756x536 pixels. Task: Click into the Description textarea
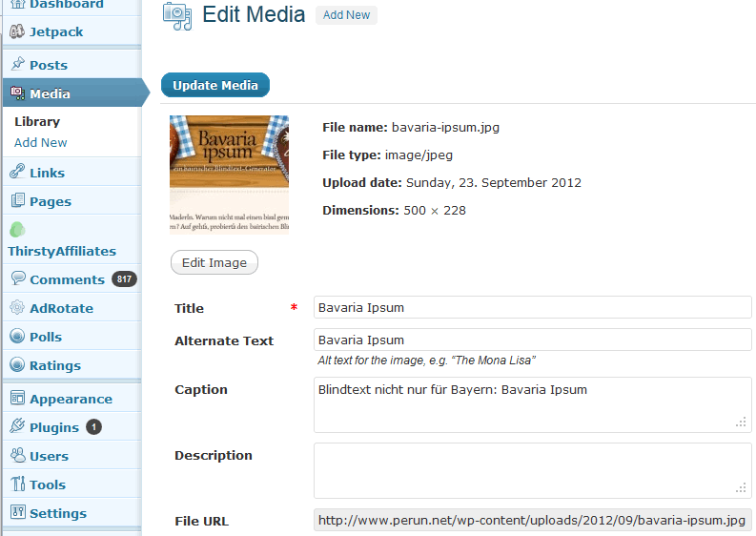(x=532, y=471)
